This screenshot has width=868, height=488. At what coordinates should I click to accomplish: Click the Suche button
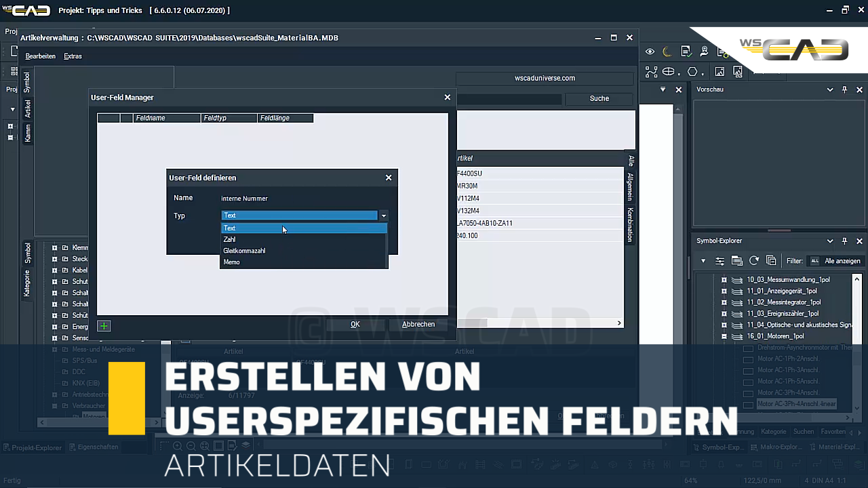pos(599,98)
